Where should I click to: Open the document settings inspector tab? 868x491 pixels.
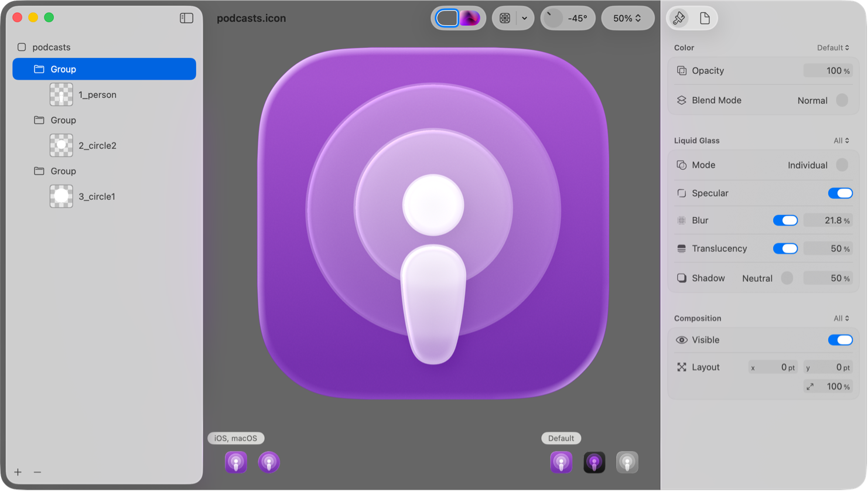(x=705, y=18)
